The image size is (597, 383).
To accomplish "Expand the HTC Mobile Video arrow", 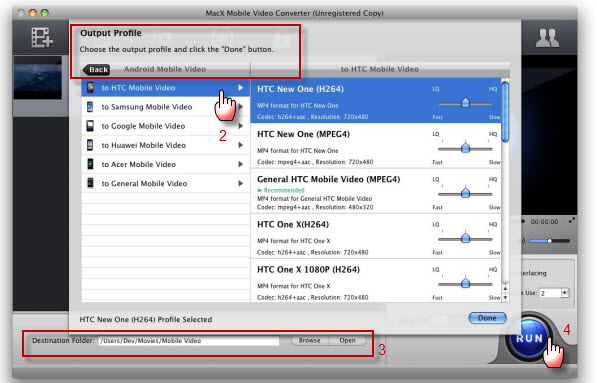I will (x=241, y=88).
